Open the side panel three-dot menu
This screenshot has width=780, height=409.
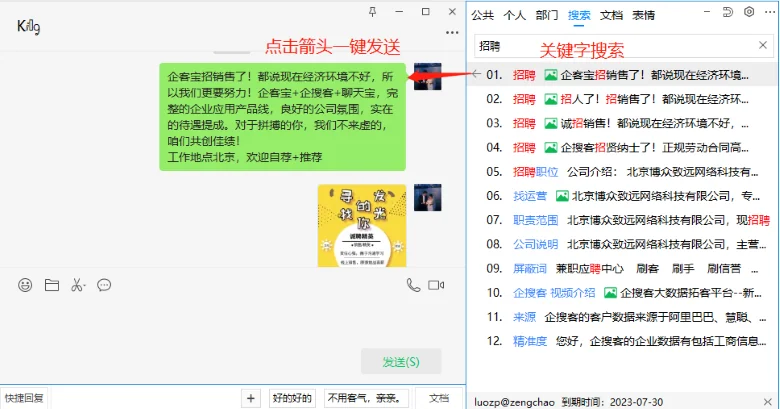click(771, 12)
